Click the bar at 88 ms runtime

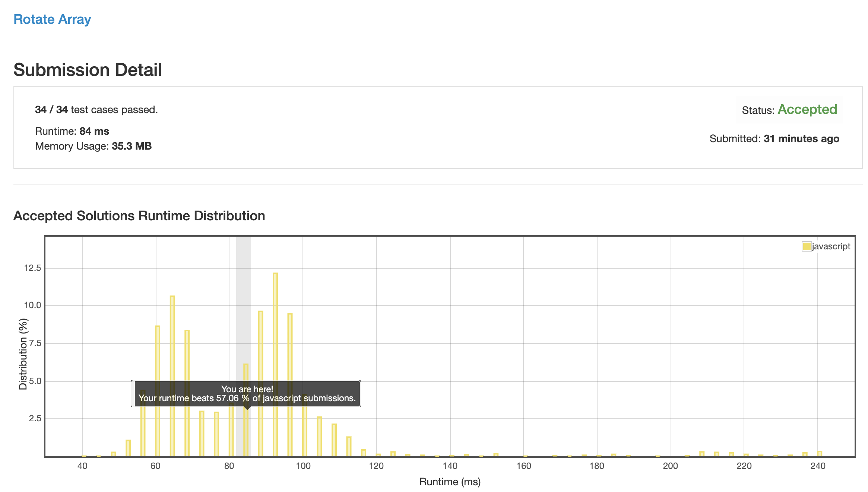click(x=261, y=384)
